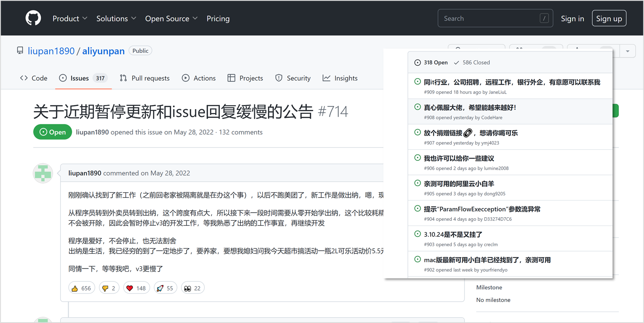Open liupan1890 link in issue opened line

coord(92,132)
